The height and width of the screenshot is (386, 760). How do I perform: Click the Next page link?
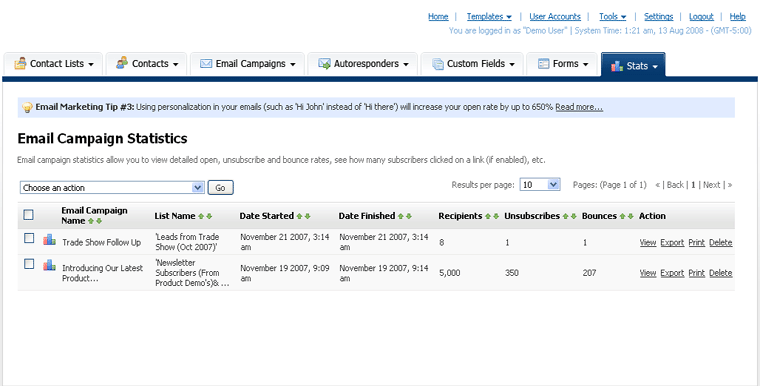pyautogui.click(x=712, y=185)
